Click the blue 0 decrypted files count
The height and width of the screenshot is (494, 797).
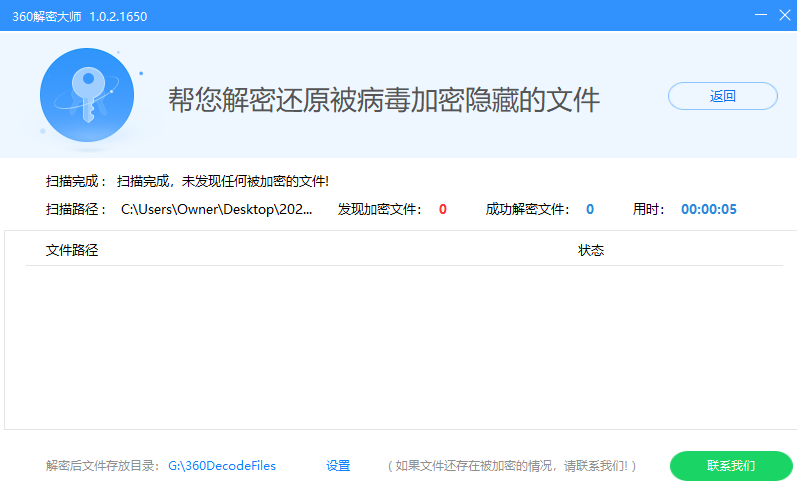(590, 209)
